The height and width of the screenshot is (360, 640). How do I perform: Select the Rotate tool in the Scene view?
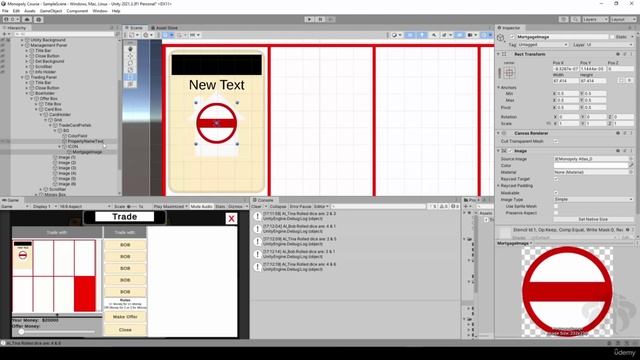pos(130,63)
